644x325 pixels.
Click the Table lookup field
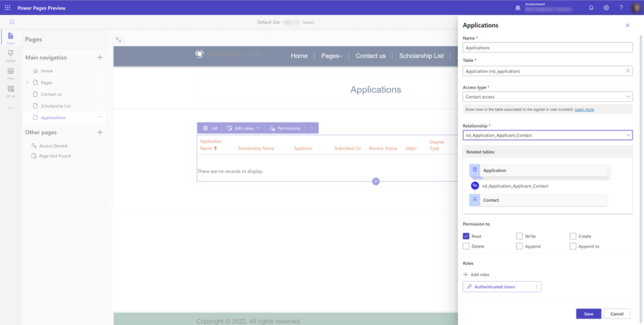pyautogui.click(x=547, y=71)
